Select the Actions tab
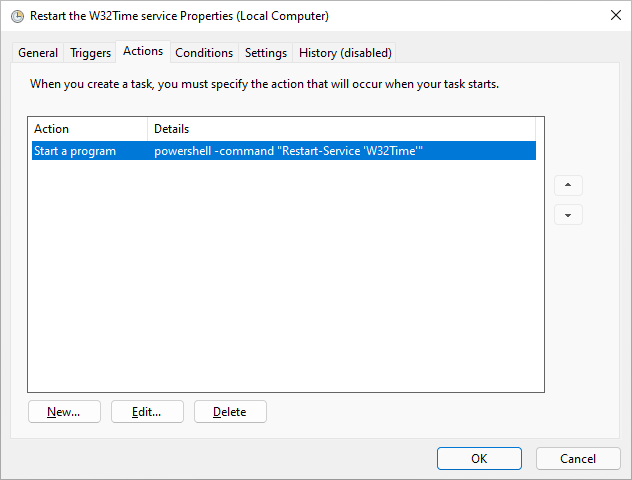Image resolution: width=632 pixels, height=480 pixels. click(x=143, y=51)
